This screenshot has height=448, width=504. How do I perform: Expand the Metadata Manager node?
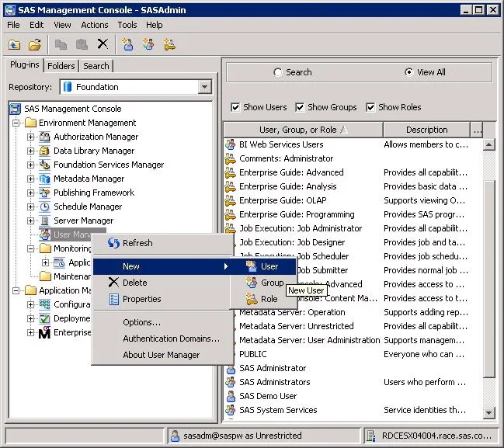coord(30,179)
